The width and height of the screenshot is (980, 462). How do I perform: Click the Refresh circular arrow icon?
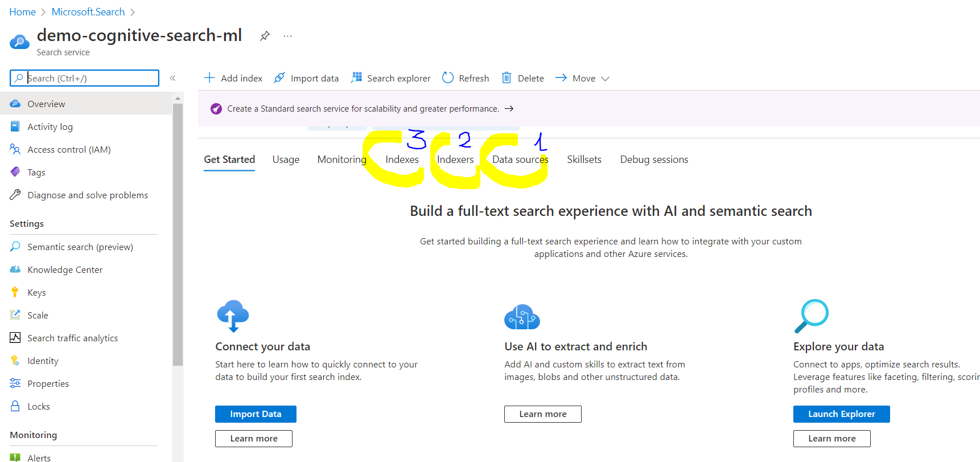coord(448,77)
